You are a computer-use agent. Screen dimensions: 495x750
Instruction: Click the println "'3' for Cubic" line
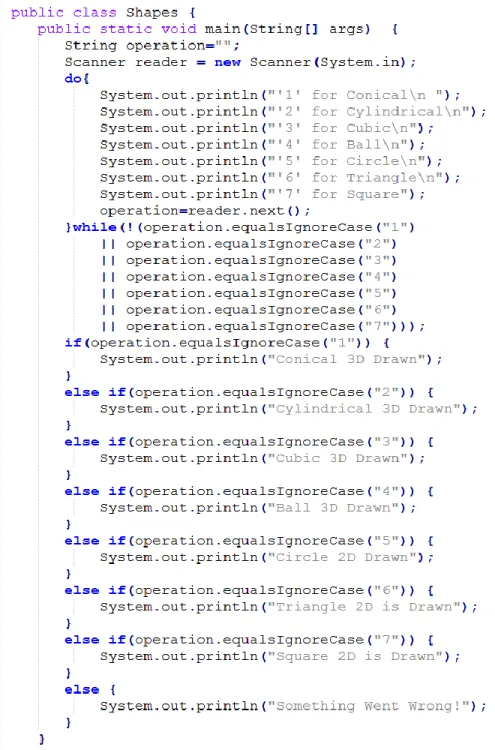click(266, 128)
